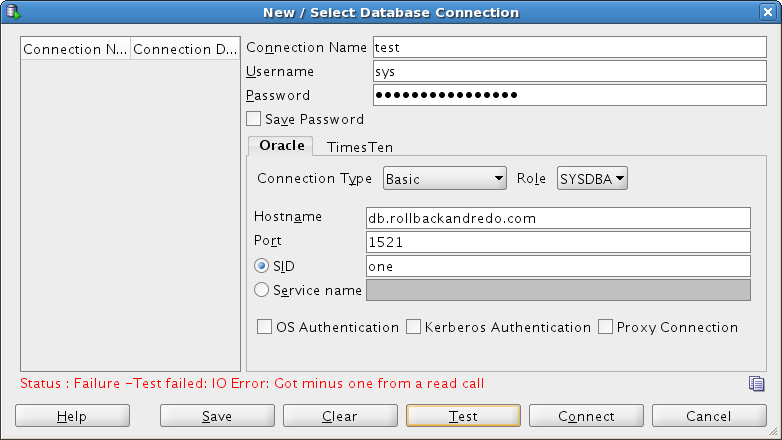Expand the Role SYSDBA dropdown
Screen dimensions: 782x440
coord(592,179)
